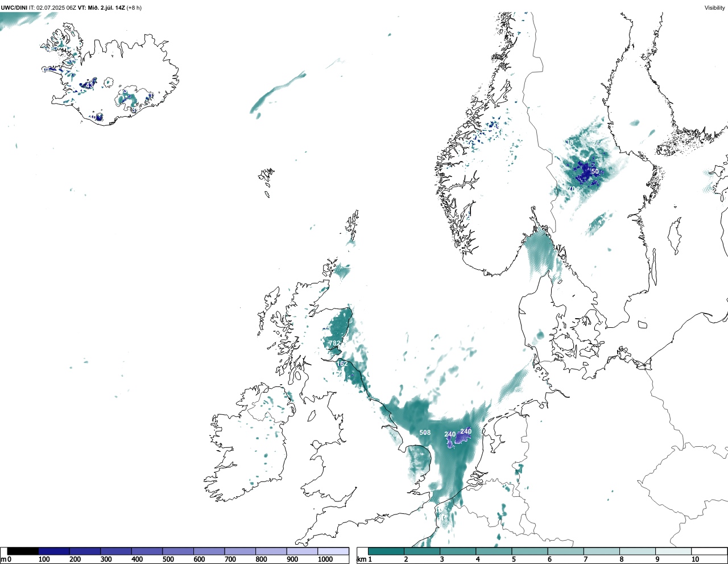728x564 pixels.
Task: Click the '5' tick label in km legend
Action: pos(514,559)
